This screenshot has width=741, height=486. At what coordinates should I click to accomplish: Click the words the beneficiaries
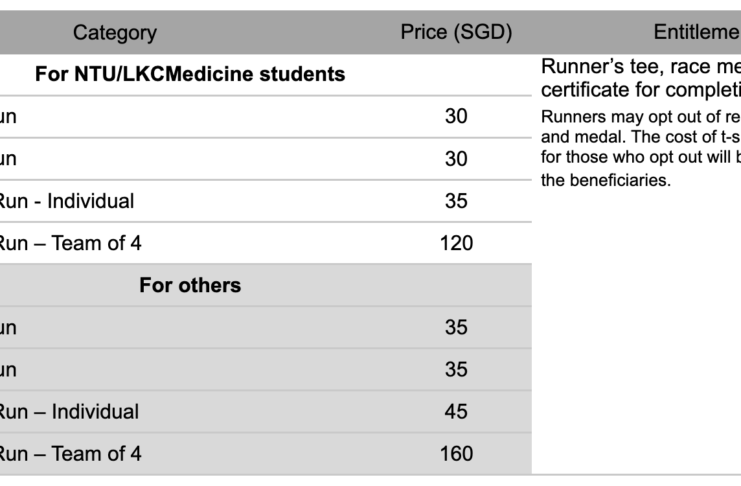tap(606, 180)
